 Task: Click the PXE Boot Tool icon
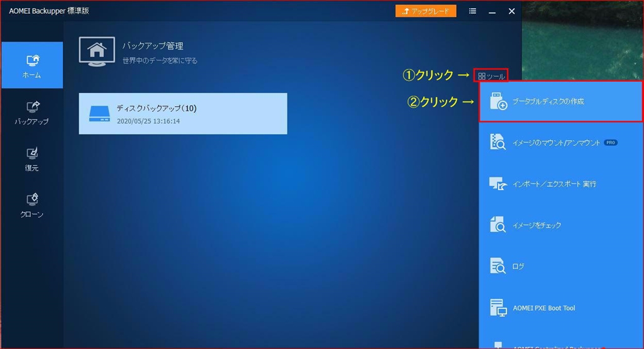[498, 308]
